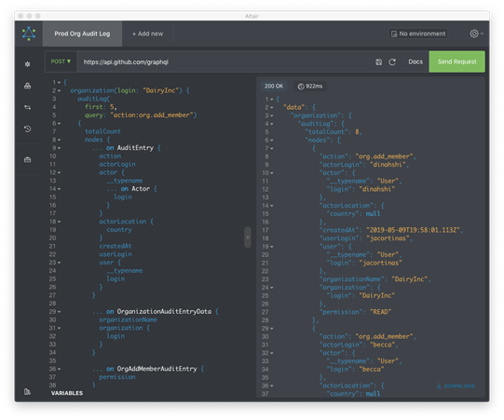
Task: Click response actorLogin value "becca"
Action: 382,345
